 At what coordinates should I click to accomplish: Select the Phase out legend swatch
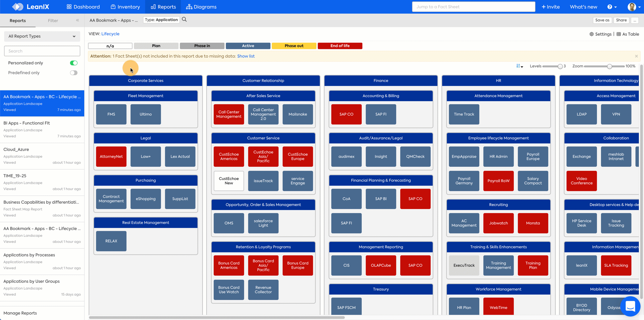pyautogui.click(x=294, y=46)
